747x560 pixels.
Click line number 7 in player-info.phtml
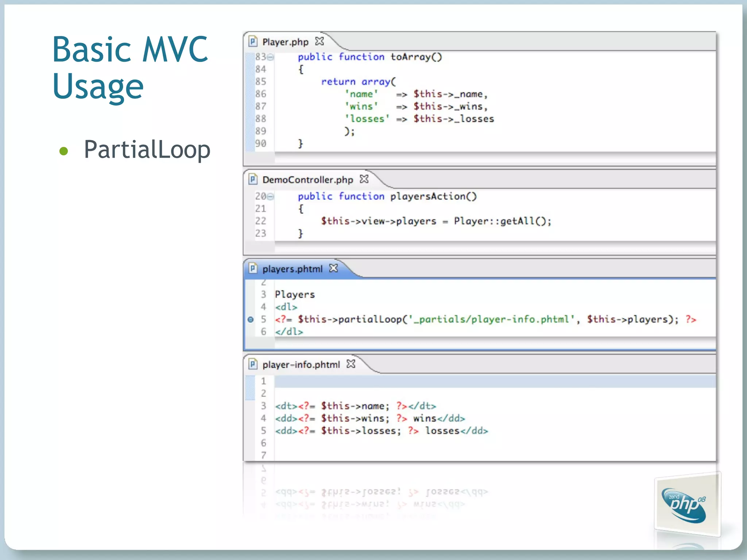tap(263, 455)
